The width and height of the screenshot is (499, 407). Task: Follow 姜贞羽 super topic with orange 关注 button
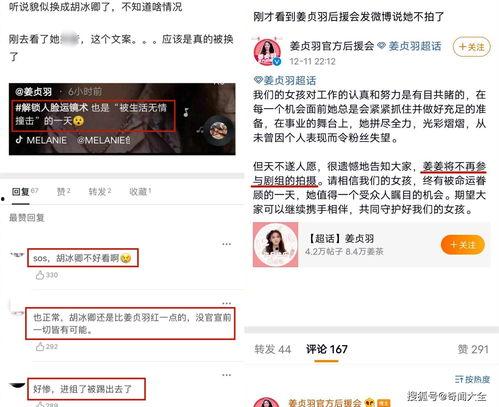tap(463, 245)
